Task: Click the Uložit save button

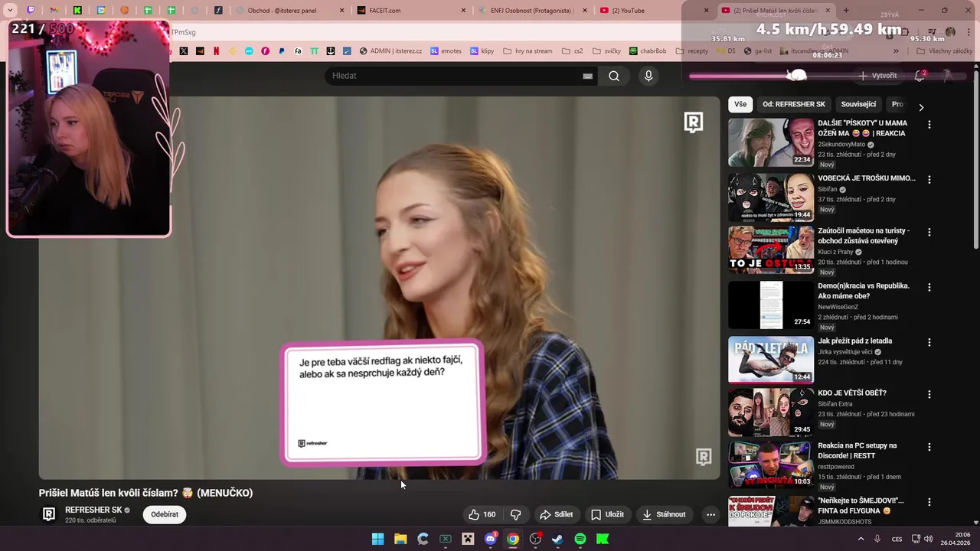Action: (607, 514)
